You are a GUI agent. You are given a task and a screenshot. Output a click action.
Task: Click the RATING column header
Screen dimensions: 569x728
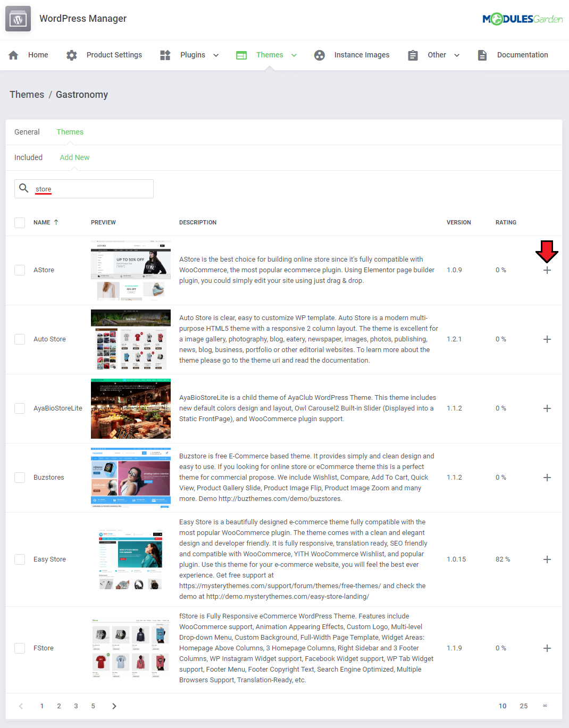506,223
